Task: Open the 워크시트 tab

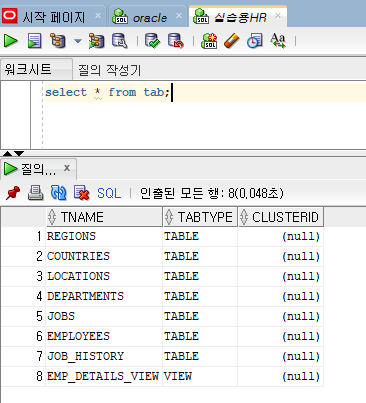Action: [x=36, y=69]
